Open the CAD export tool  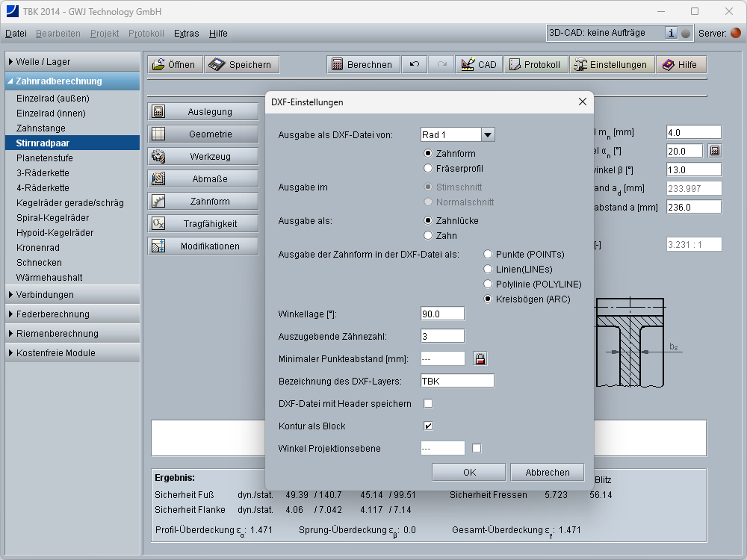click(x=479, y=65)
